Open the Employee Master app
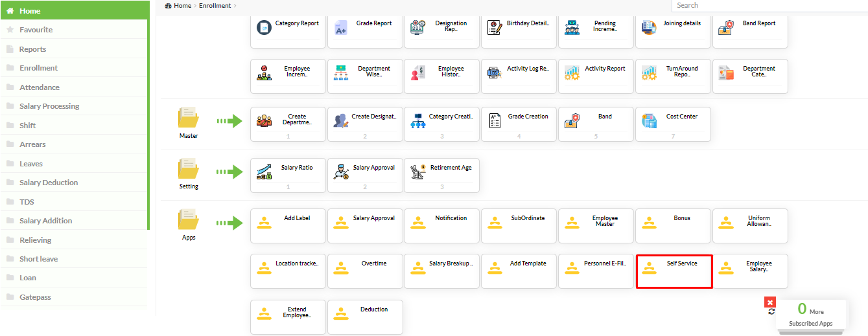Image resolution: width=868 pixels, height=336 pixels. tap(596, 226)
